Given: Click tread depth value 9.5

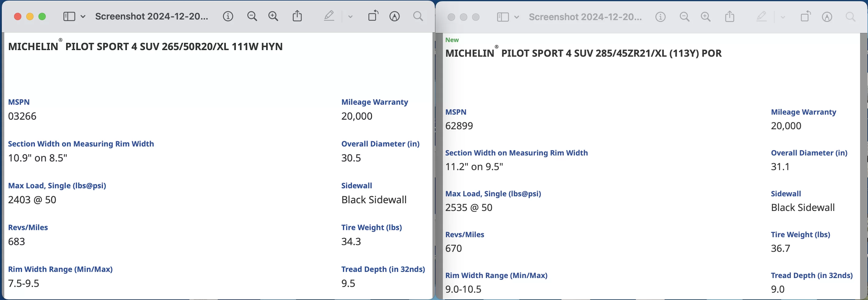Looking at the screenshot, I should click(x=348, y=284).
